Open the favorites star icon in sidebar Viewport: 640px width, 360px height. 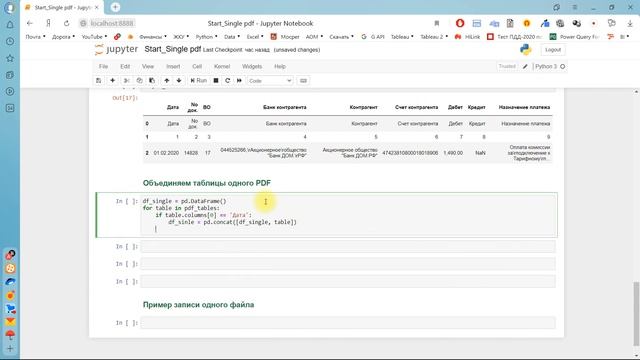point(10,58)
